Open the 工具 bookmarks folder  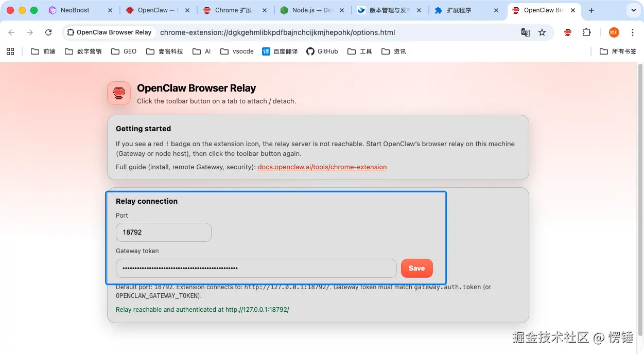(359, 51)
